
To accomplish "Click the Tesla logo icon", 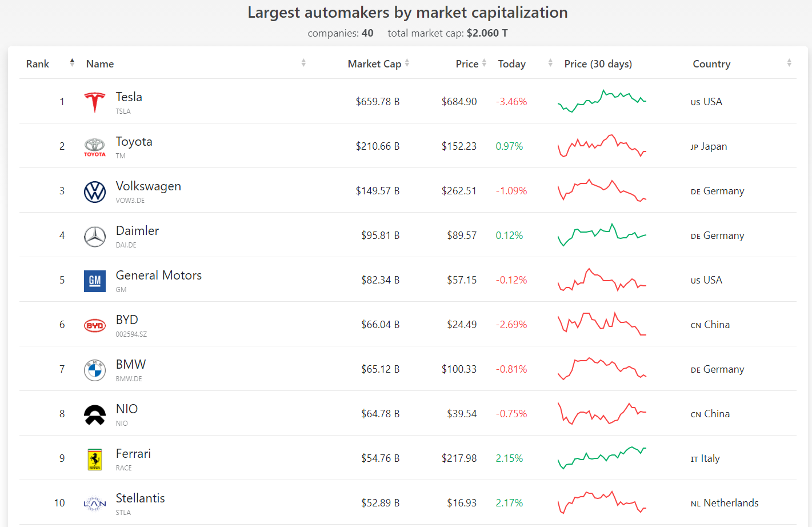I will tap(95, 103).
